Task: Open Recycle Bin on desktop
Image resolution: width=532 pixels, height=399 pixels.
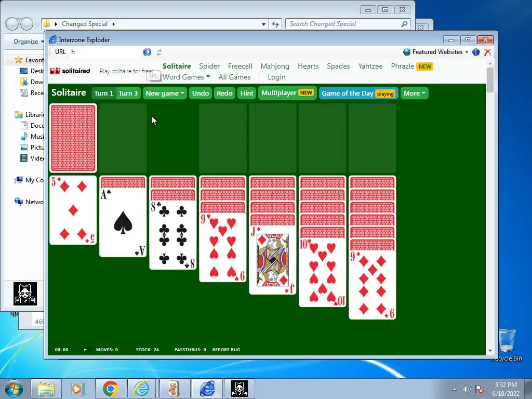Action: (x=507, y=344)
